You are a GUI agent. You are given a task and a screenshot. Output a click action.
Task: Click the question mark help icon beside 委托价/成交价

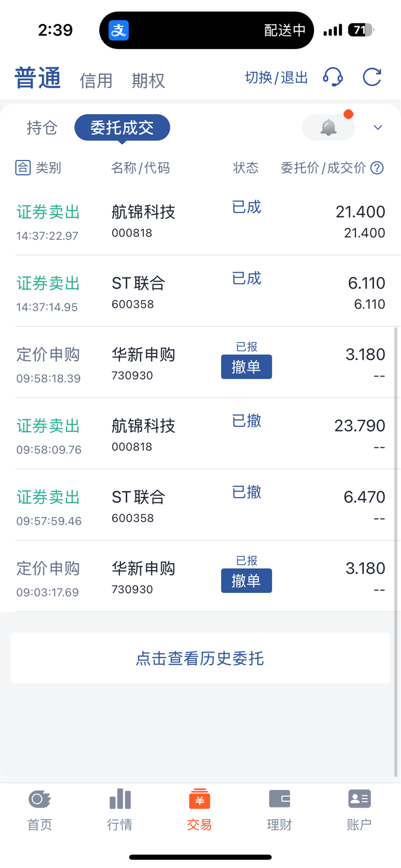pyautogui.click(x=377, y=168)
